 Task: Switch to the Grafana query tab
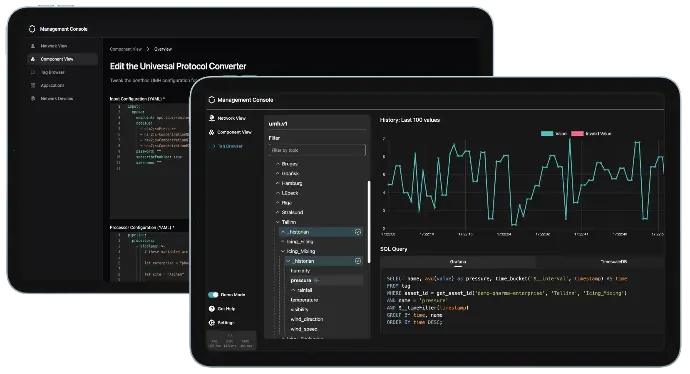click(458, 262)
